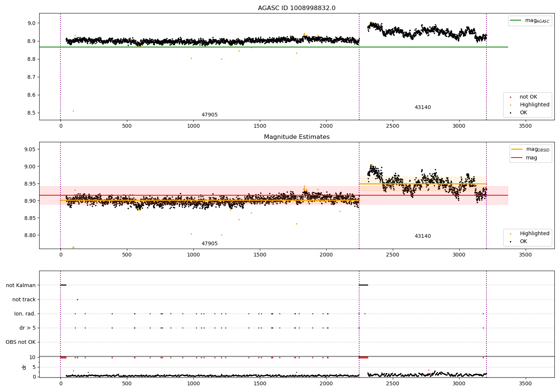Click the 'Magnitude Estimates' subplot title
The image size is (560, 392).
[296, 137]
